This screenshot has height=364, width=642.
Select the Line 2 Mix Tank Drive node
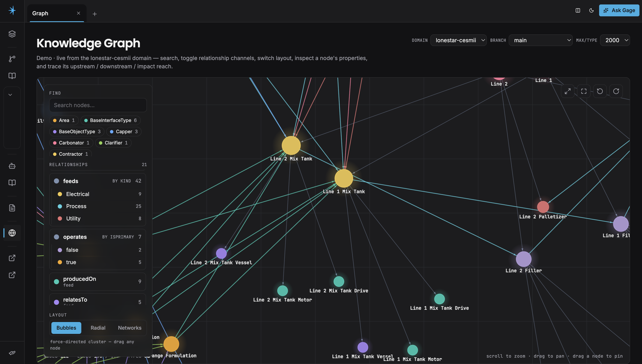[x=339, y=281]
